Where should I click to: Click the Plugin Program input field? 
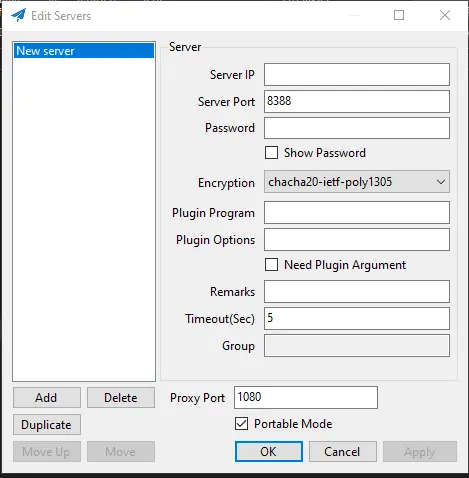(357, 212)
